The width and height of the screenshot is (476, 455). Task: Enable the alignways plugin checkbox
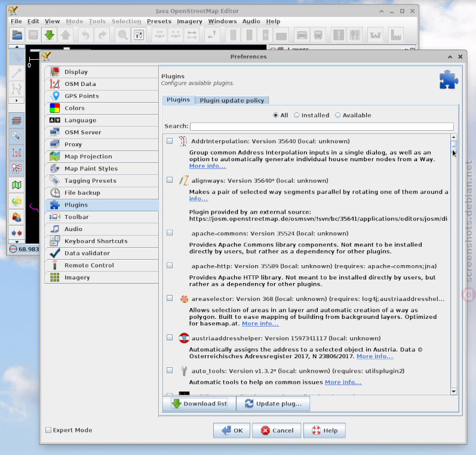coord(170,180)
